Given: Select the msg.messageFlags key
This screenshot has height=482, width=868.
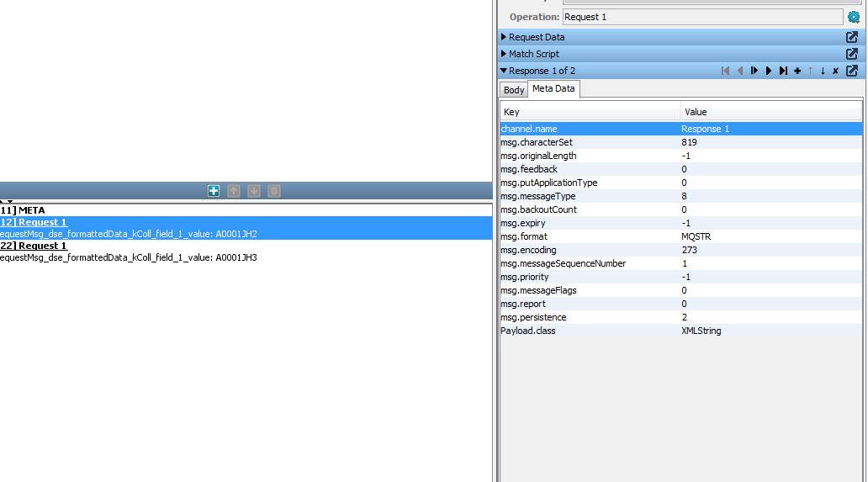Looking at the screenshot, I should tap(538, 290).
